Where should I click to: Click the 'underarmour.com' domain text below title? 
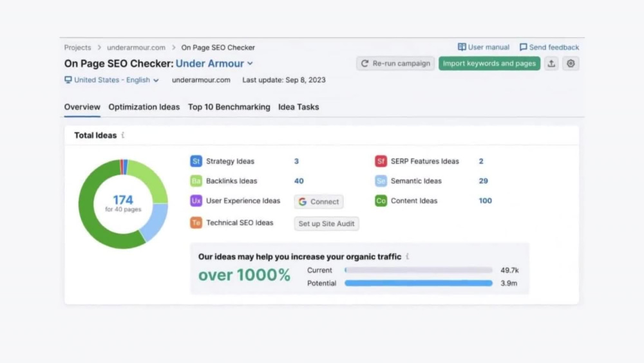click(201, 80)
